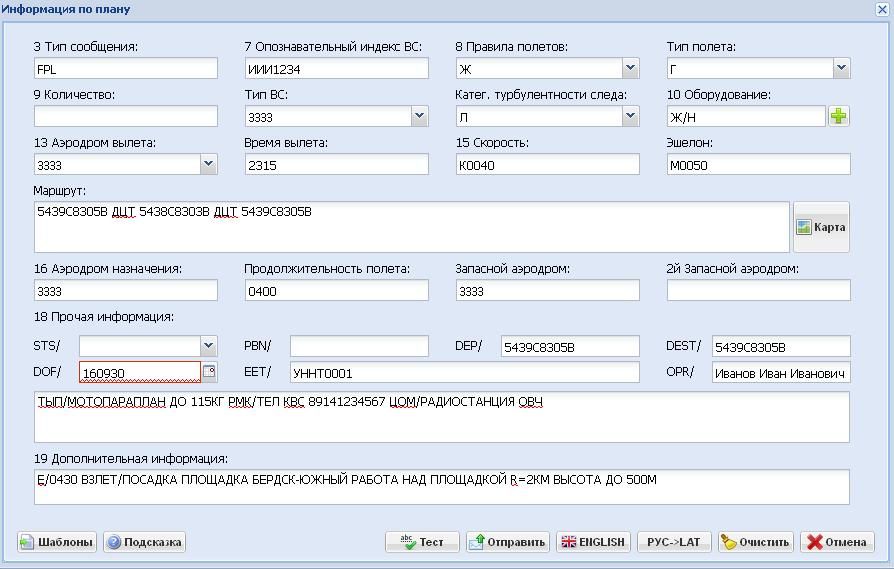Expand Катег. турбулентности следа dropdown

pos(630,117)
